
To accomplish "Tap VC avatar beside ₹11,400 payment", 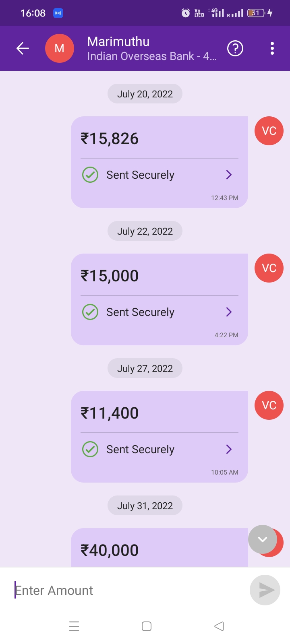I will [x=269, y=405].
